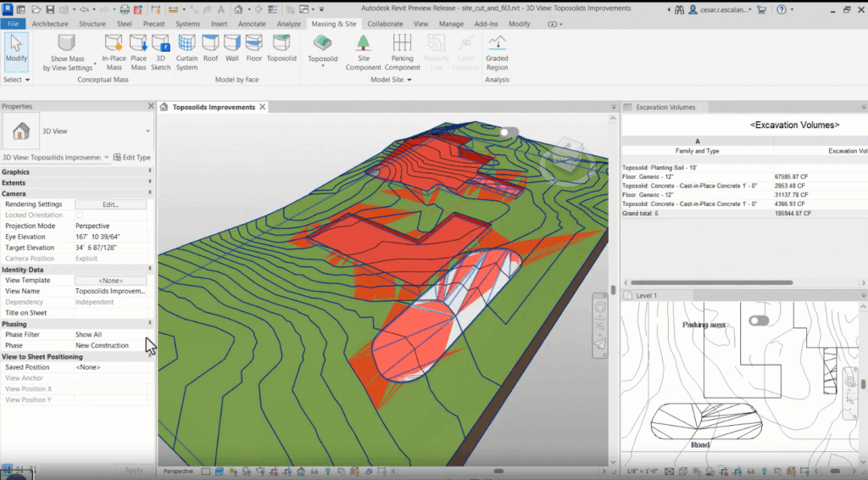868x480 pixels.
Task: Click the 3D View type thumbnail in Properties
Action: point(21,131)
